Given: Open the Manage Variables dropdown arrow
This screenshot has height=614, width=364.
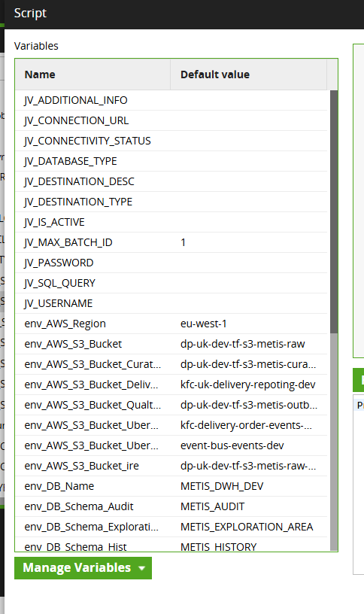Looking at the screenshot, I should tap(141, 568).
